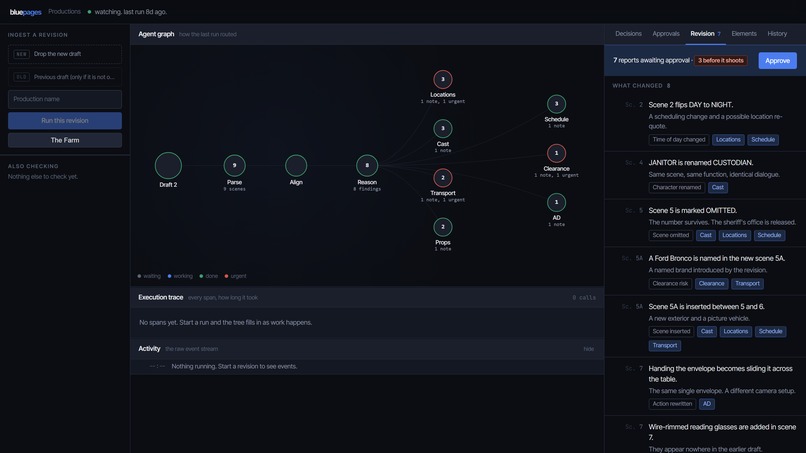806x453 pixels.
Task: Click the Schedule agent node
Action: pos(556,104)
